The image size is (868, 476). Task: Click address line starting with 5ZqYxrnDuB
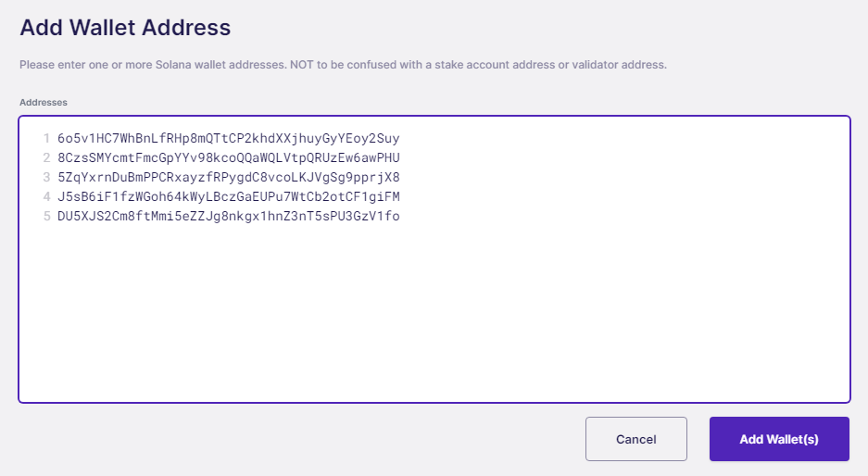229,177
